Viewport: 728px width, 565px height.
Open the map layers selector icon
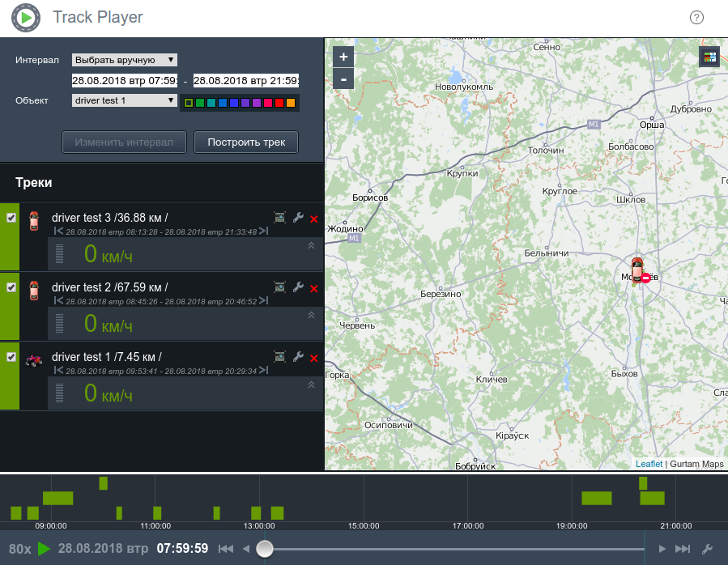tap(709, 57)
